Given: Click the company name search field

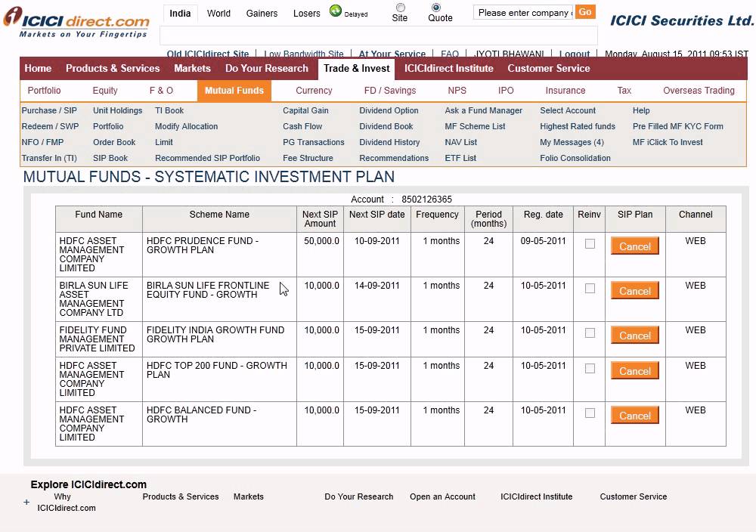Looking at the screenshot, I should pos(524,13).
